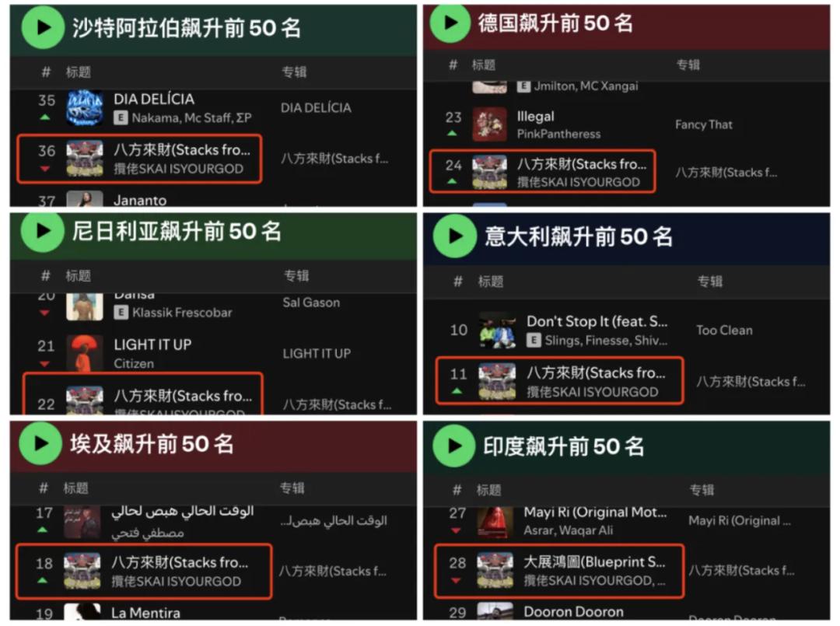Play the 沙特阿拉伯飙升前50名 playlist
This screenshot has width=840, height=626.
[43, 27]
